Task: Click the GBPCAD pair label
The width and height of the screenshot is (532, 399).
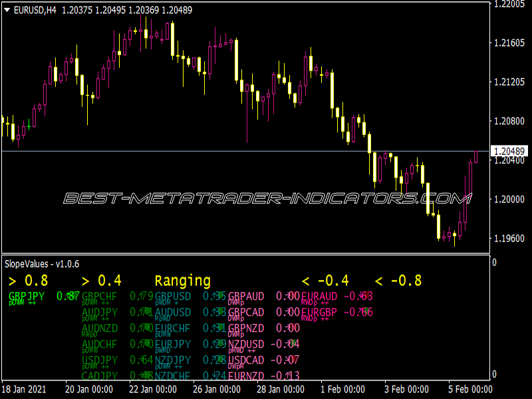Action: 246,312
